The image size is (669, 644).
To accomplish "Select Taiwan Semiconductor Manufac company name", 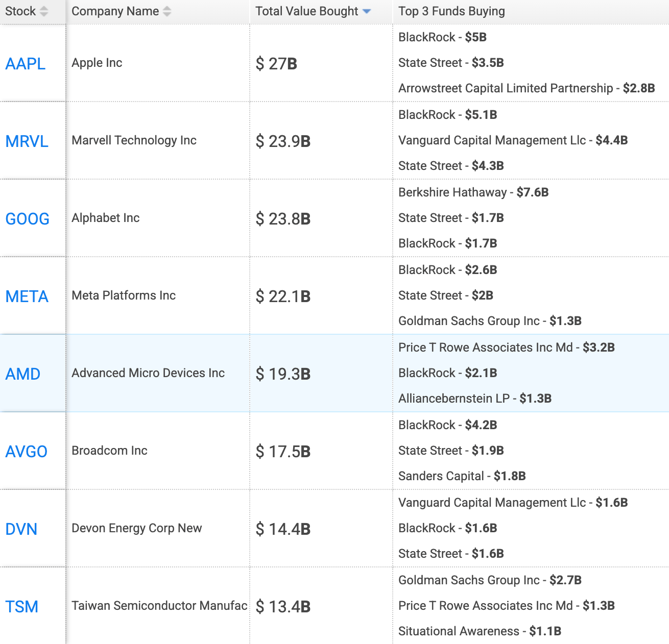I will tap(159, 606).
